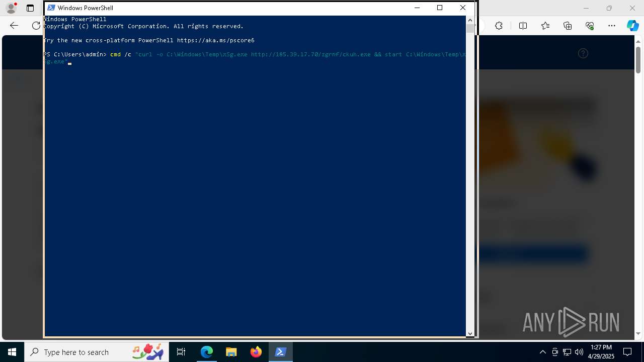Maximize the Windows PowerShell window
Viewport: 644px width, 362px height.
click(440, 8)
